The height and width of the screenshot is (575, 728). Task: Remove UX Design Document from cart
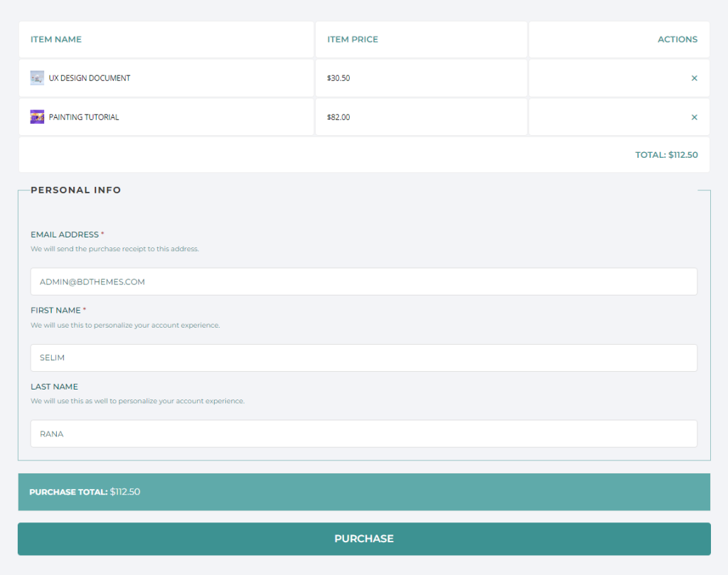pos(694,78)
